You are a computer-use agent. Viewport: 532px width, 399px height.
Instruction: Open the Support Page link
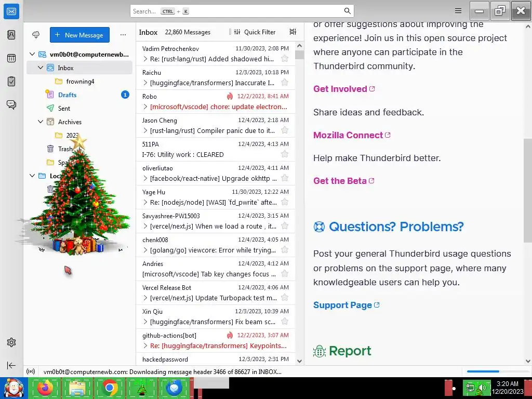(346, 305)
